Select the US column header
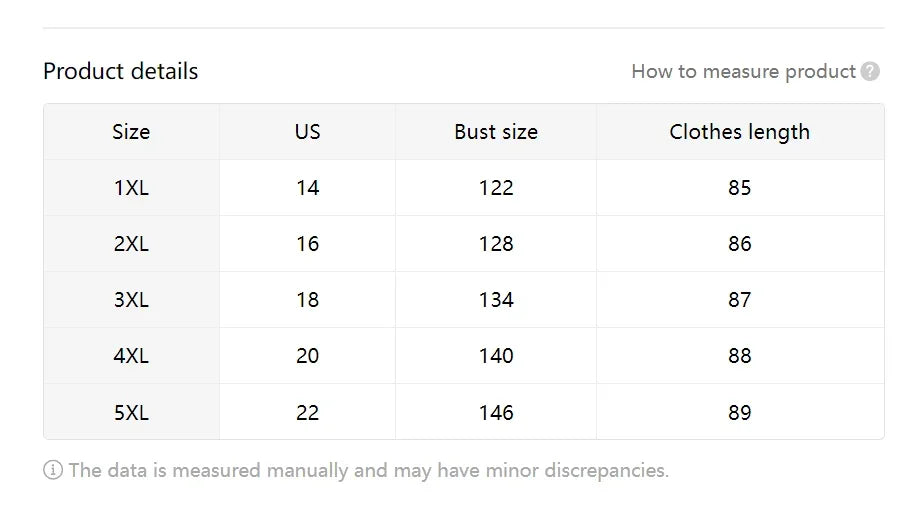Viewport: 917px width, 510px height. [307, 132]
